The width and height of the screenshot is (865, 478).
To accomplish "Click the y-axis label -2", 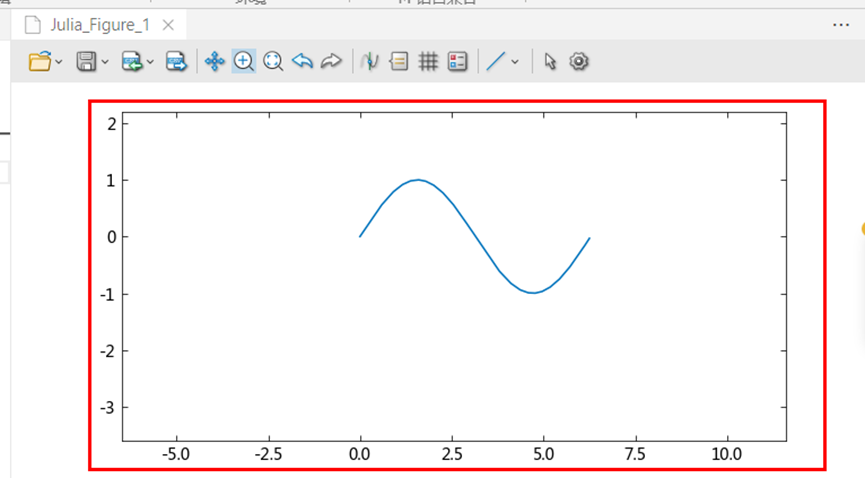I will tap(108, 351).
